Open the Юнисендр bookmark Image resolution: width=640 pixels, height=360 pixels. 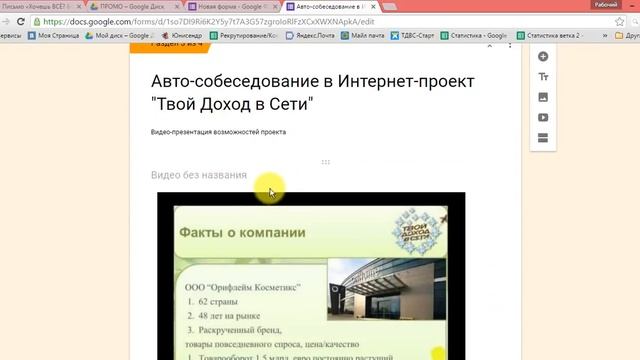(x=182, y=36)
